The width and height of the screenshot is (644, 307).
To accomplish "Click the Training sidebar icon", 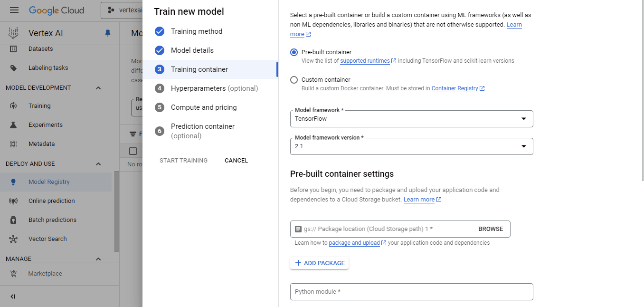I will coord(13,106).
